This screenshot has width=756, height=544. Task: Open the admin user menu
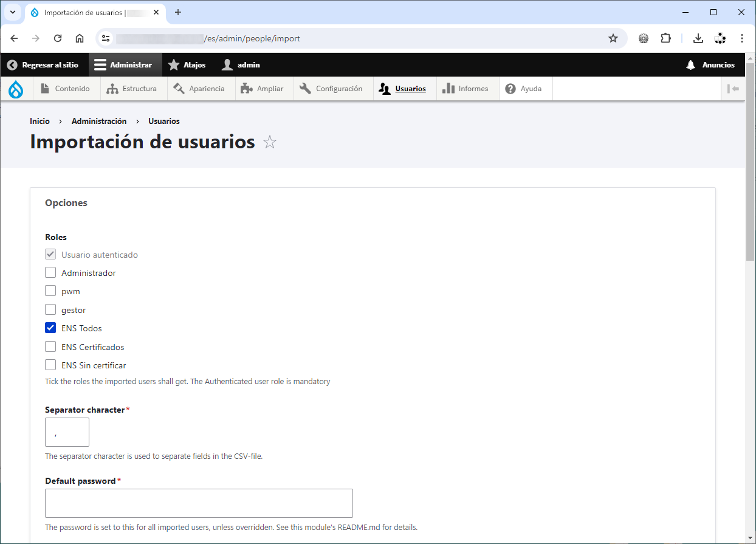tap(242, 65)
